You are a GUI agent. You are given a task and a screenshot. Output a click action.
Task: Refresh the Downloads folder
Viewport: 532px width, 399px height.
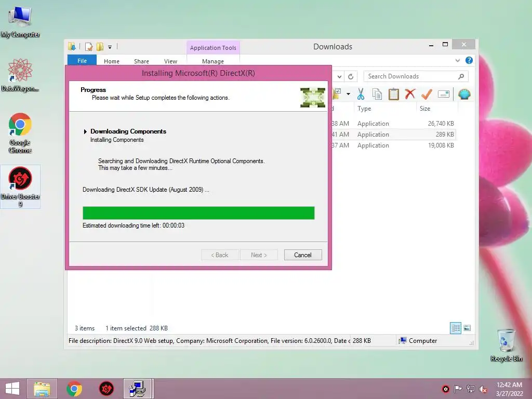[x=351, y=77]
